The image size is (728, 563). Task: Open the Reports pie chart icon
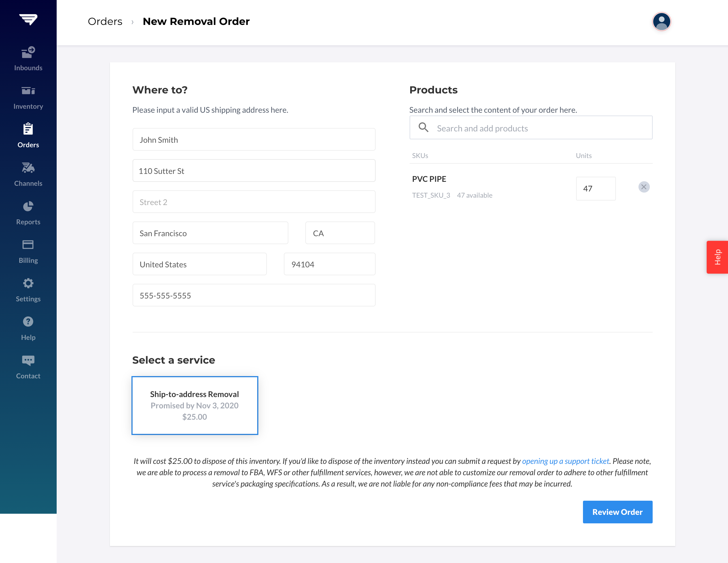[28, 206]
